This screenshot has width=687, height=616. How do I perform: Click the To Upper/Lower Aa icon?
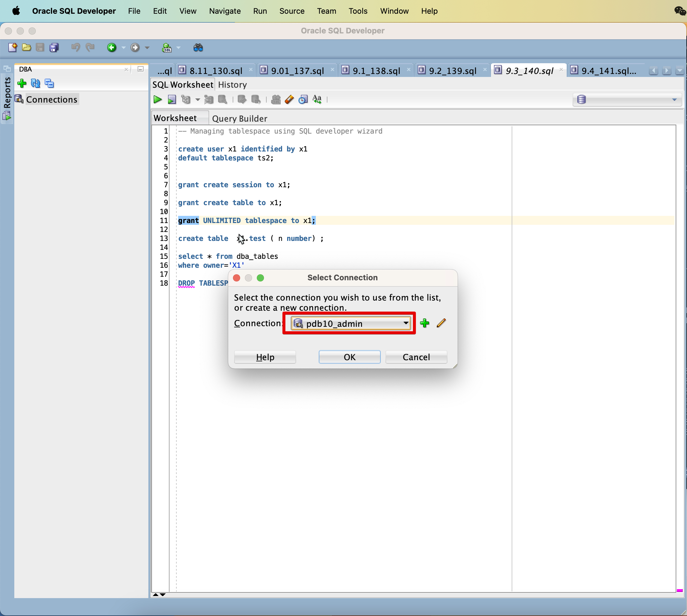(317, 100)
